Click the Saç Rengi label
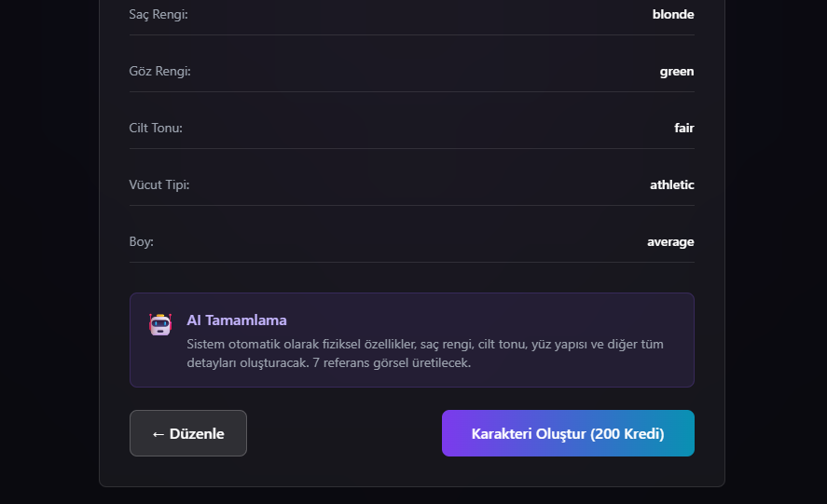The width and height of the screenshot is (827, 504). pyautogui.click(x=159, y=14)
